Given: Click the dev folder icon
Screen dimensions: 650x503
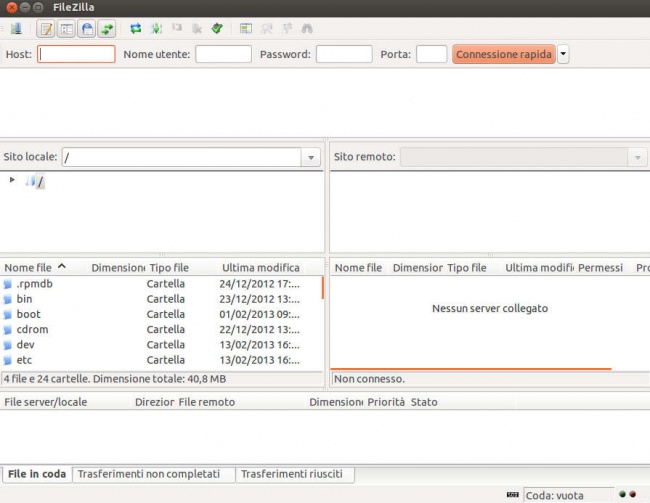Looking at the screenshot, I should tap(8, 345).
